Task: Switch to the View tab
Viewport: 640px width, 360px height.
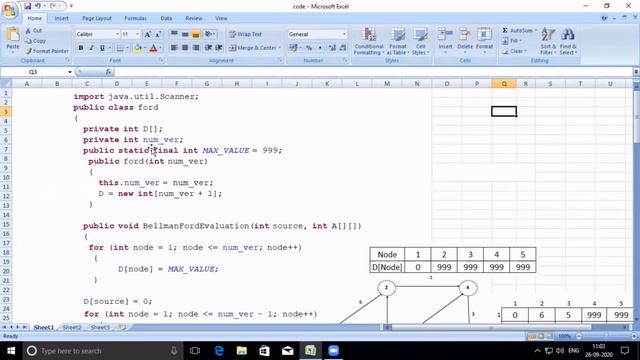Action: point(221,18)
